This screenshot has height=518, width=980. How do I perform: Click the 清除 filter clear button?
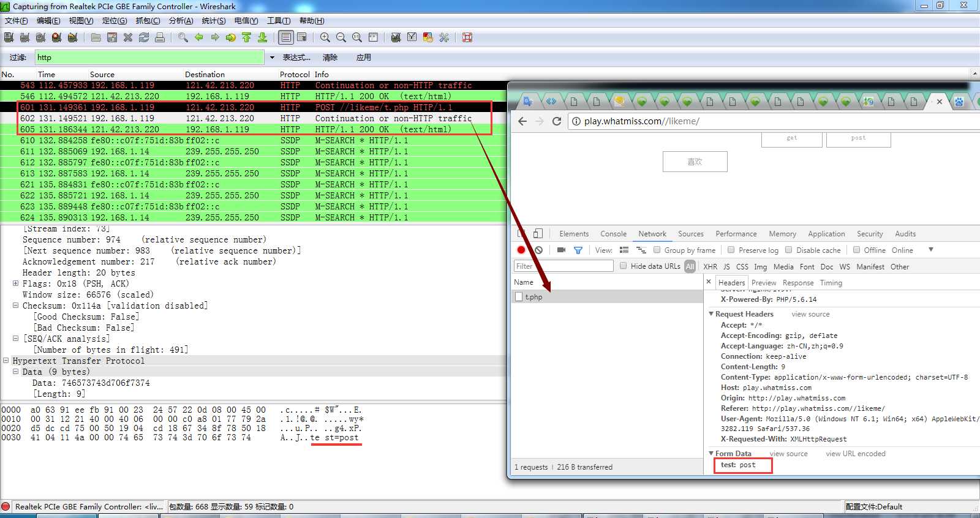point(330,58)
